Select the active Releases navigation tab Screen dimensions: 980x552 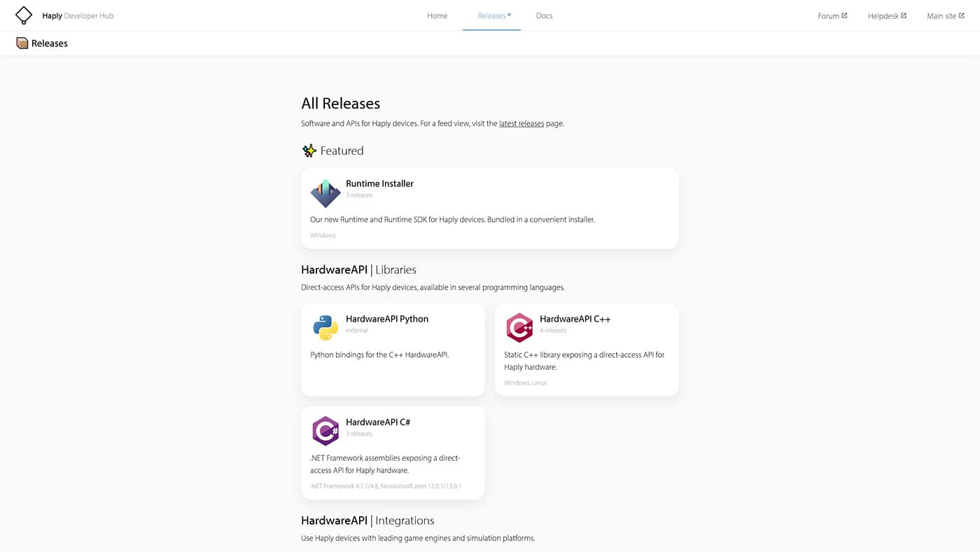click(491, 15)
